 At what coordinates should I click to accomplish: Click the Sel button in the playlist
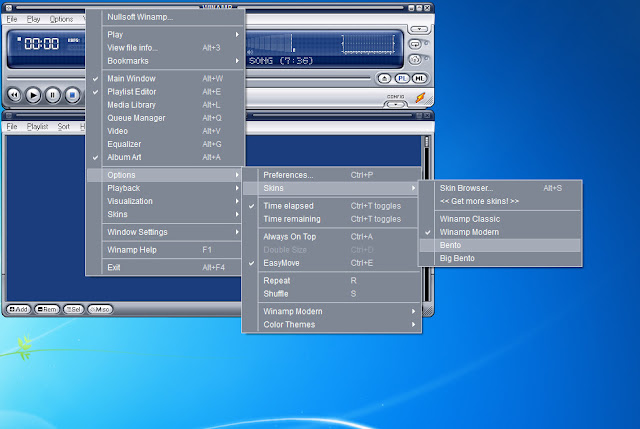tap(73, 309)
